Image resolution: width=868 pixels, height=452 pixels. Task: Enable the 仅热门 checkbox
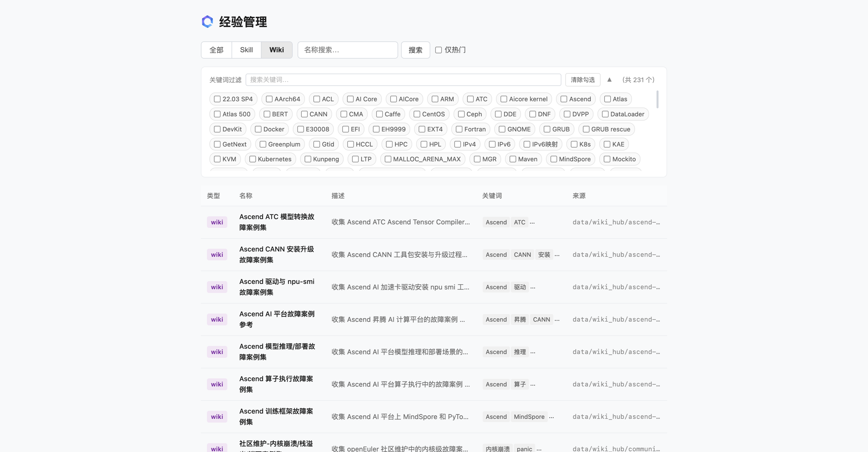438,50
